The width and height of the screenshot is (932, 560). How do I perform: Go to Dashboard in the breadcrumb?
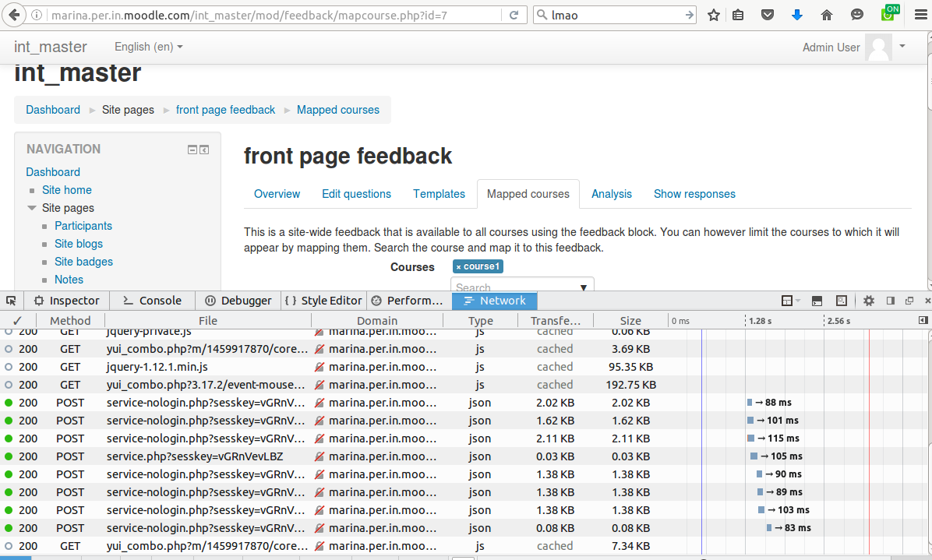click(x=53, y=110)
